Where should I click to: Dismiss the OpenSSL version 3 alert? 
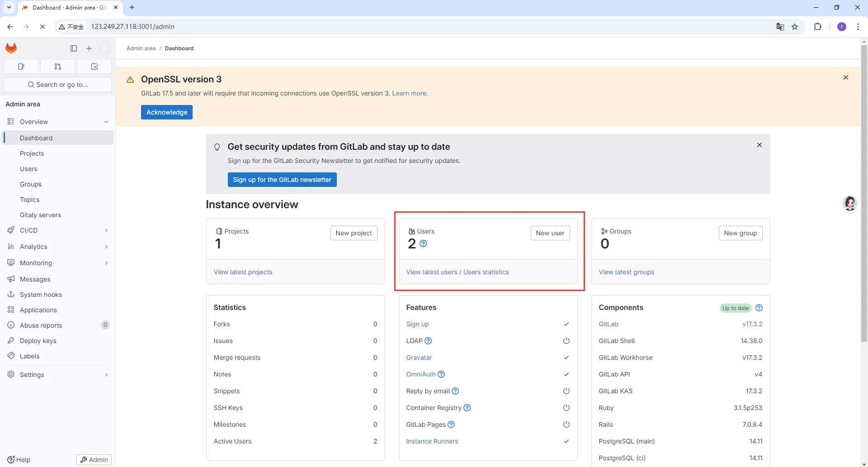point(846,77)
